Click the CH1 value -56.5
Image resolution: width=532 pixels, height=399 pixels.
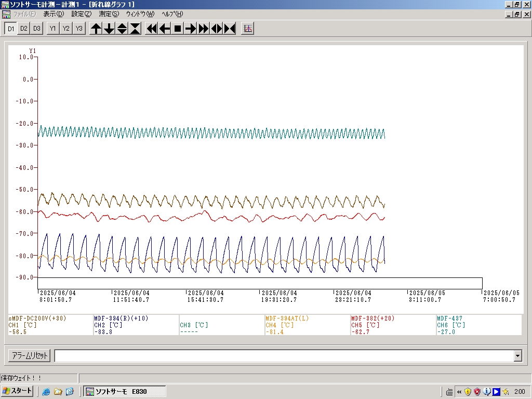[x=18, y=332]
